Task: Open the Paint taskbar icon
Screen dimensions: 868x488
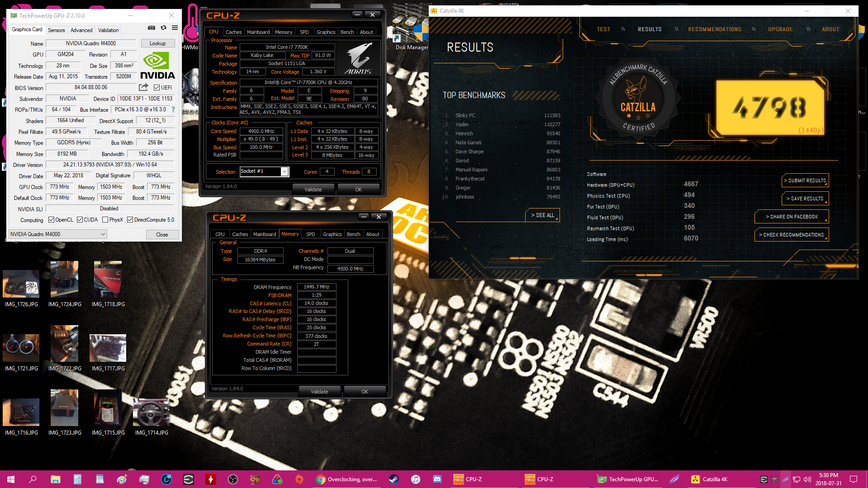Action: click(122, 479)
